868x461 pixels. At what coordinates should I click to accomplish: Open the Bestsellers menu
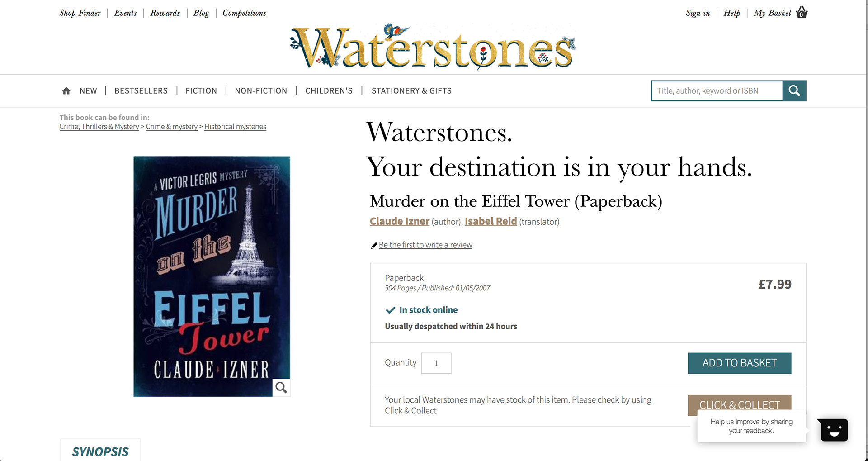pos(141,91)
